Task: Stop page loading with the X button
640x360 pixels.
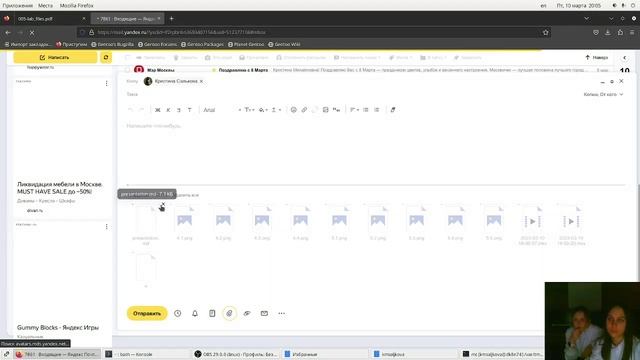Action: [x=32, y=32]
